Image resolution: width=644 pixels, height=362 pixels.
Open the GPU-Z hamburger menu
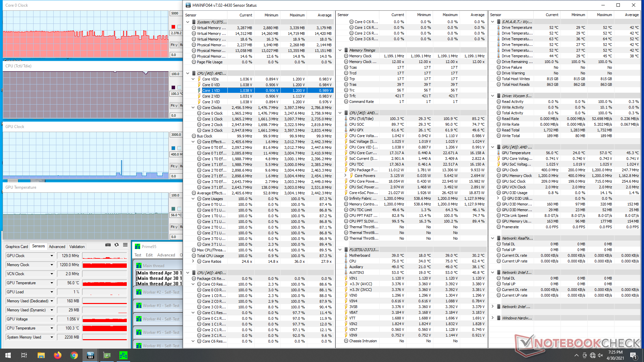coord(125,245)
